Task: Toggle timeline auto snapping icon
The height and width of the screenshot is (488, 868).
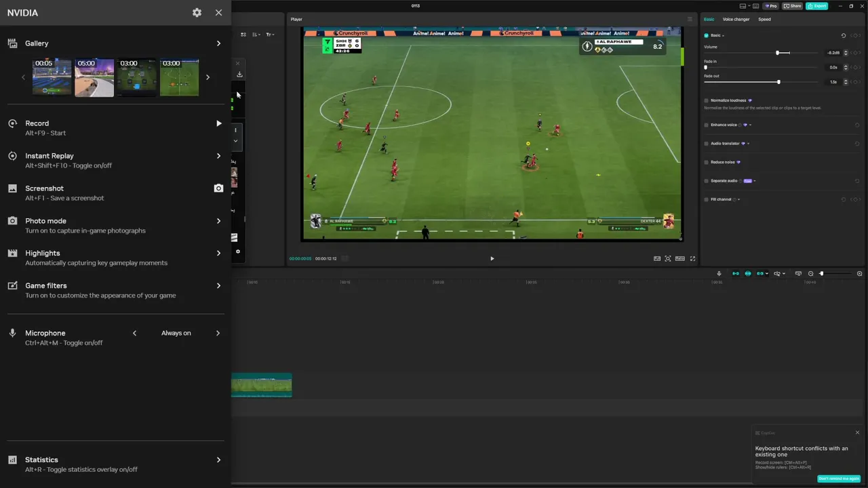Action: pyautogui.click(x=748, y=274)
